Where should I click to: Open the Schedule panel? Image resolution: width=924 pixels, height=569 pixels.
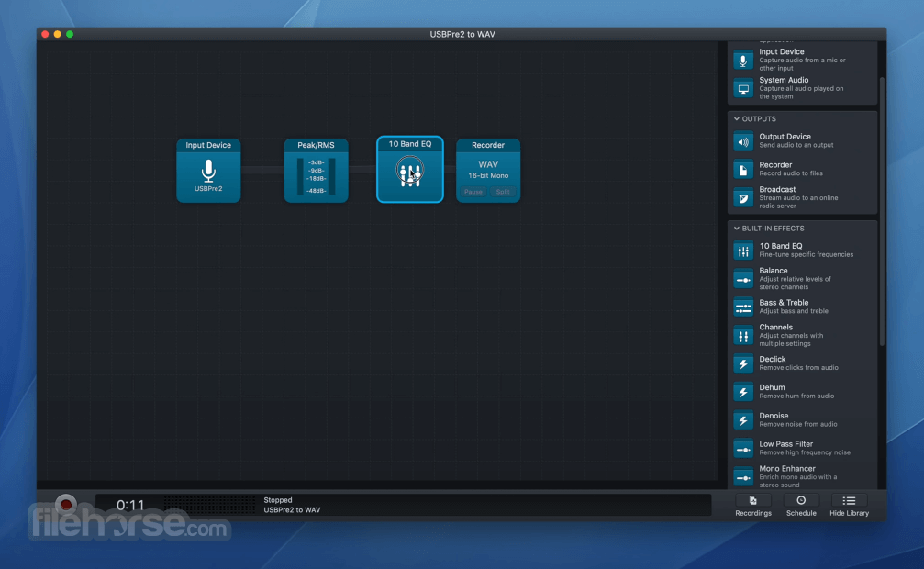pos(801,506)
